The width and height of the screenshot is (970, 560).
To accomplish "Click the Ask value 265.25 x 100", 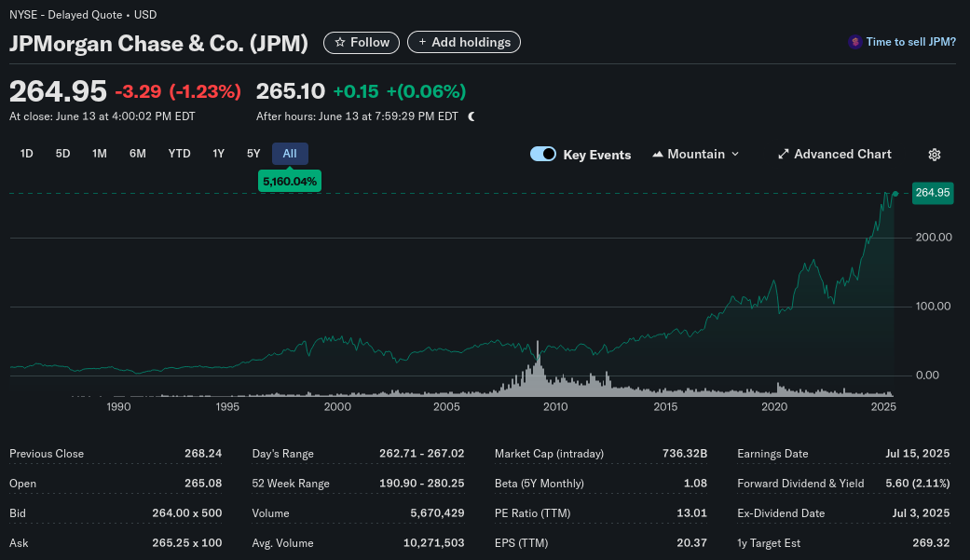I will [186, 542].
